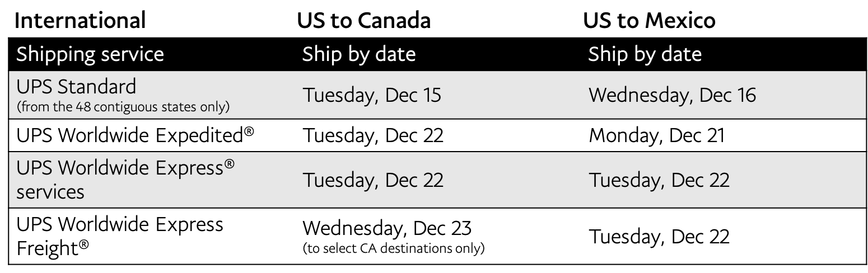This screenshot has width=868, height=273.
Task: Select "Tuesday, Dec 22" in the Expedited row
Action: coord(373,136)
